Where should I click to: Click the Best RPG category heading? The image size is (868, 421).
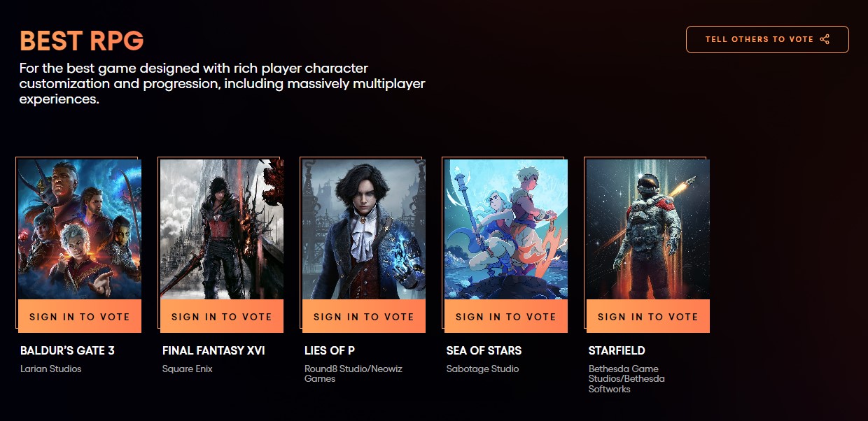point(82,41)
